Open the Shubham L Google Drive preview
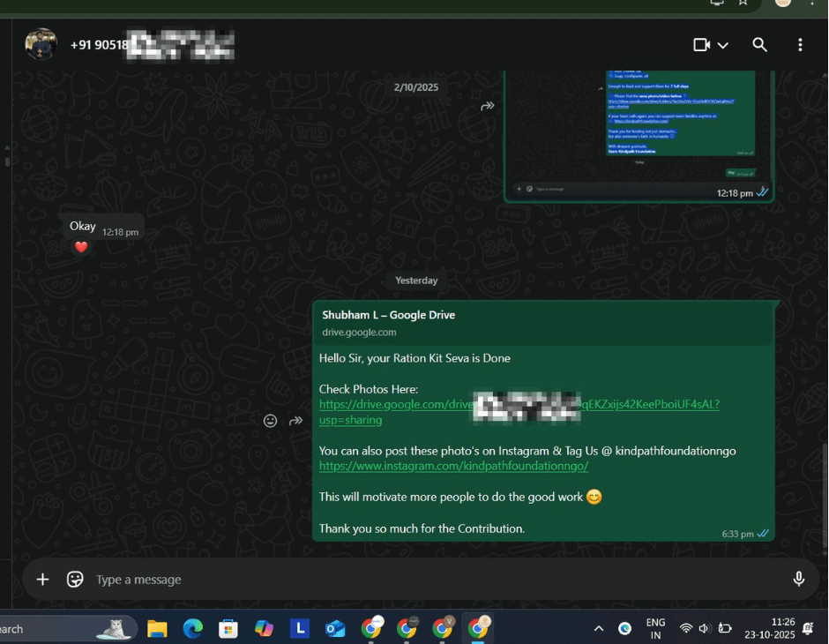 (543, 323)
